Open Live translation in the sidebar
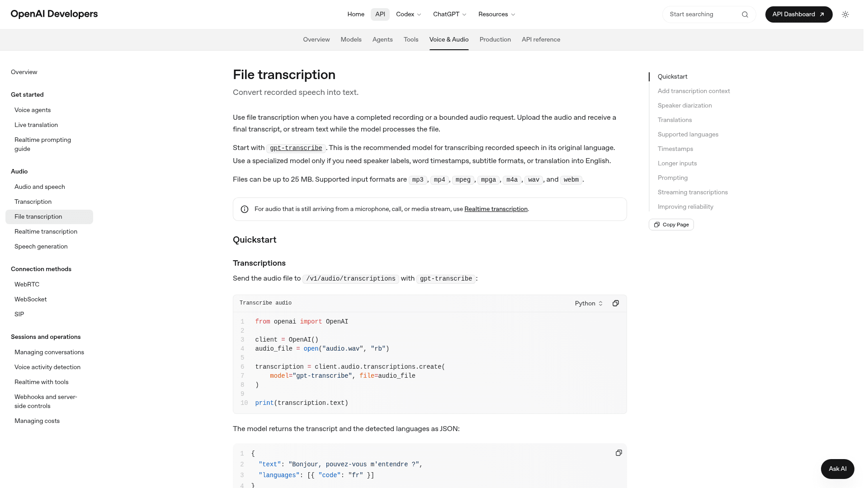 (x=36, y=125)
